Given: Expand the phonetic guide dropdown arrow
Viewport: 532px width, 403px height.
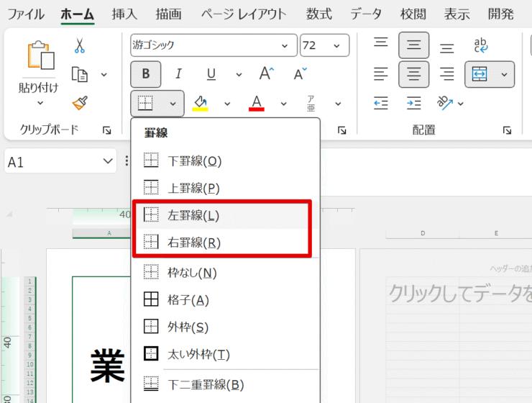Looking at the screenshot, I should pyautogui.click(x=338, y=104).
